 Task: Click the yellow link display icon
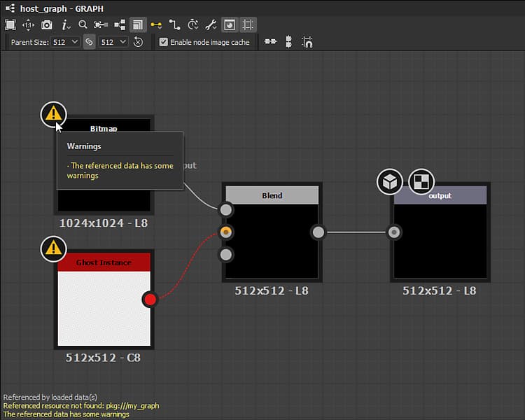click(x=156, y=25)
